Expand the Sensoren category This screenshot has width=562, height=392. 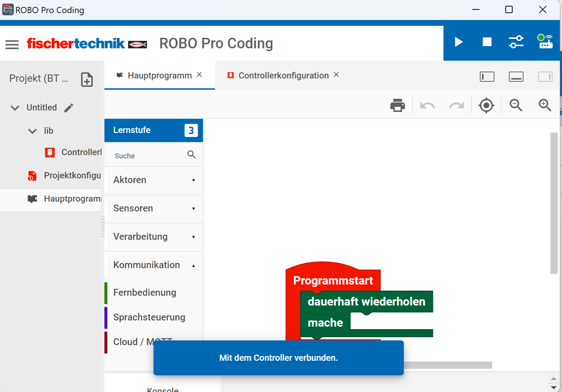point(154,209)
